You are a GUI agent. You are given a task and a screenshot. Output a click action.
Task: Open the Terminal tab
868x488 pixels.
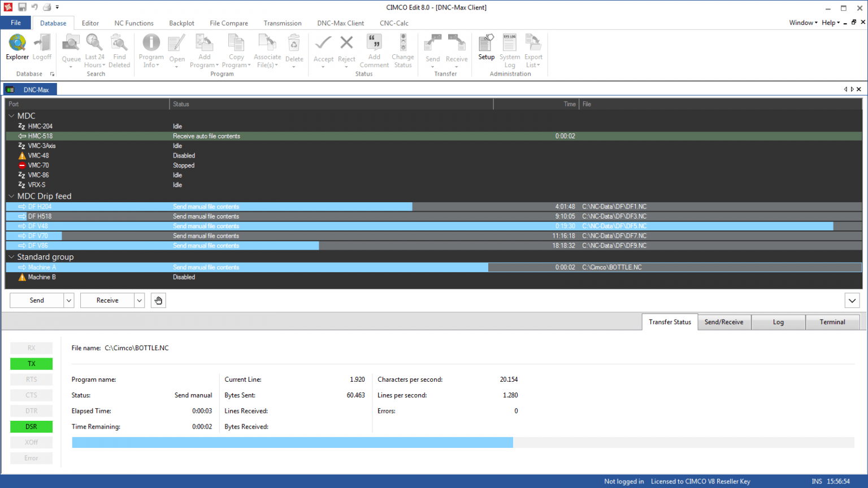tap(832, 322)
